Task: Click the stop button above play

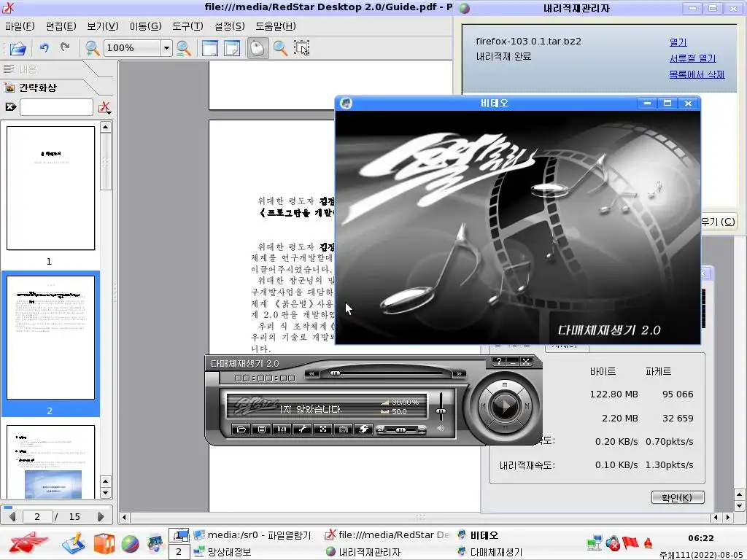Action: tap(505, 384)
